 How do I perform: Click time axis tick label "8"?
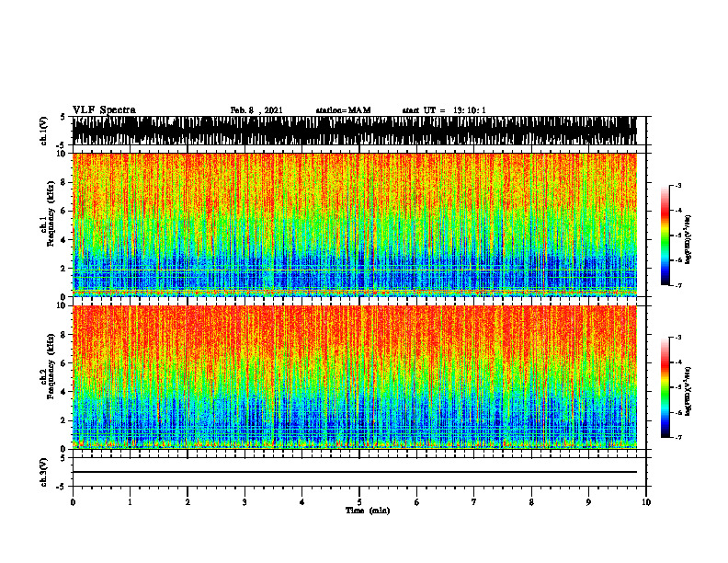pos(531,502)
